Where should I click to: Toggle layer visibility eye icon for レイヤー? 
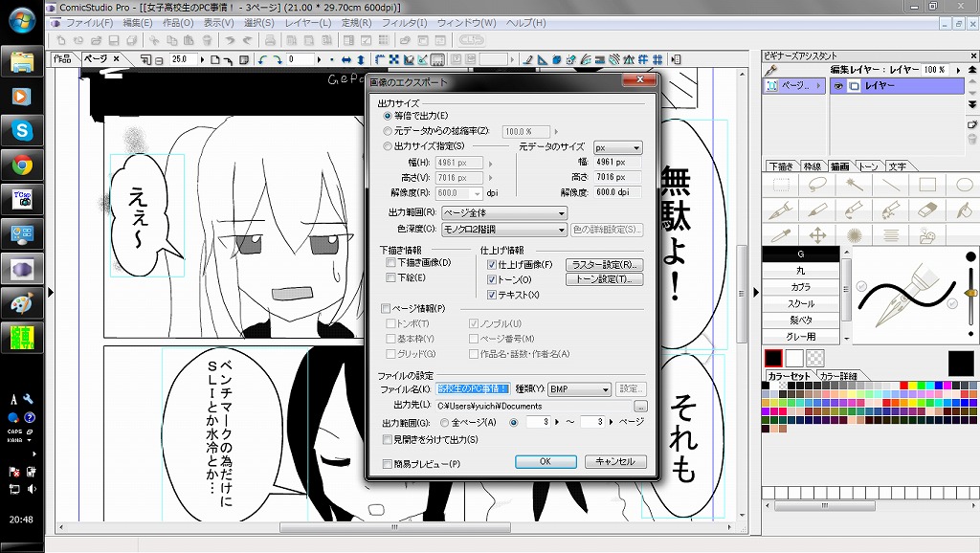[838, 86]
